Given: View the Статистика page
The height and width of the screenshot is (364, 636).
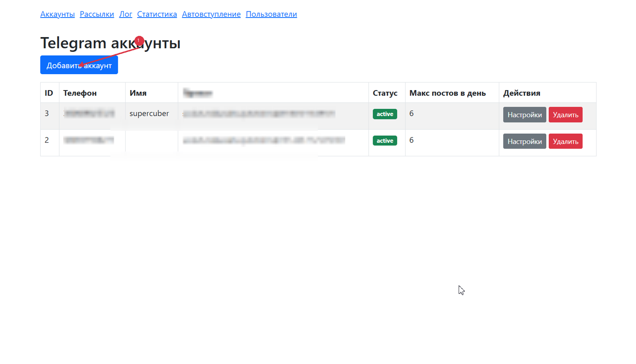Looking at the screenshot, I should click(157, 14).
